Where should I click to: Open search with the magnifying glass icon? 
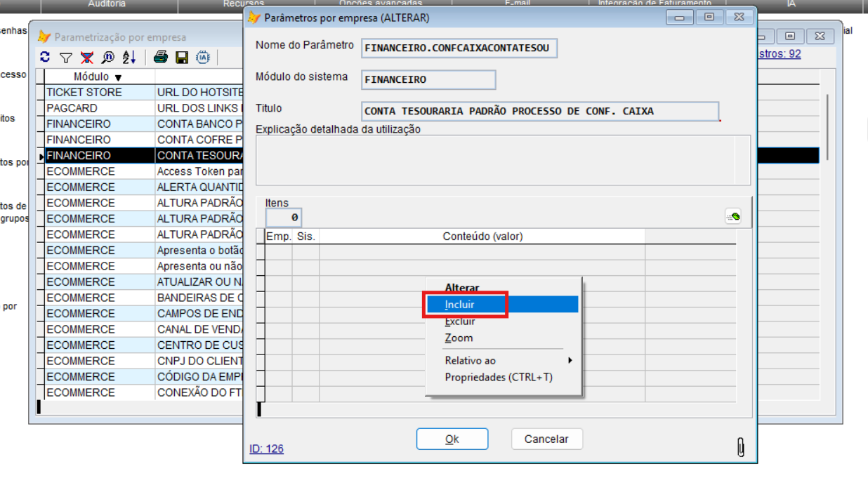[x=107, y=58]
